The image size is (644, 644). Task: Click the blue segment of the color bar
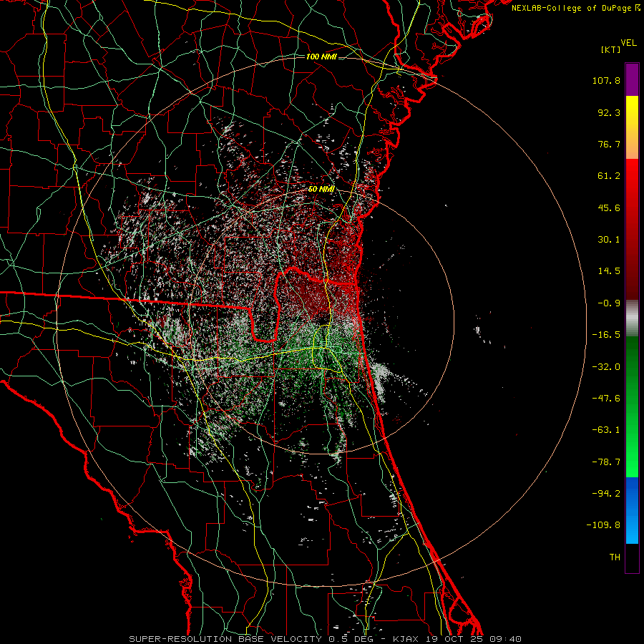[632, 510]
